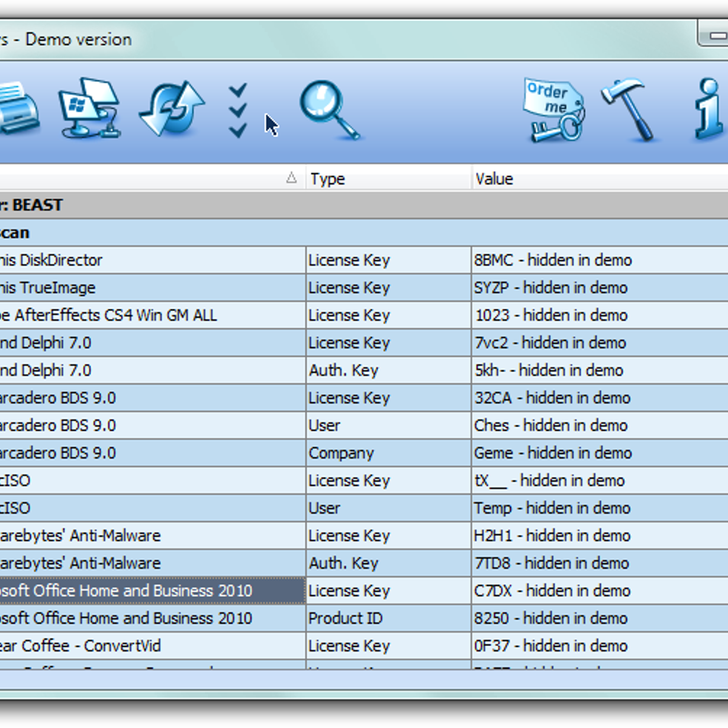Click the blue info 'i' icon

(x=709, y=110)
